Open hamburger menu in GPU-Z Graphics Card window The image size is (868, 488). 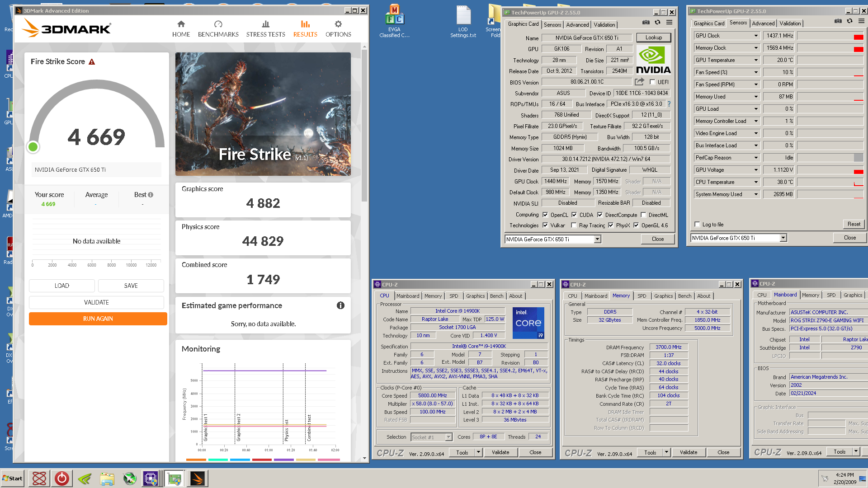coord(669,22)
